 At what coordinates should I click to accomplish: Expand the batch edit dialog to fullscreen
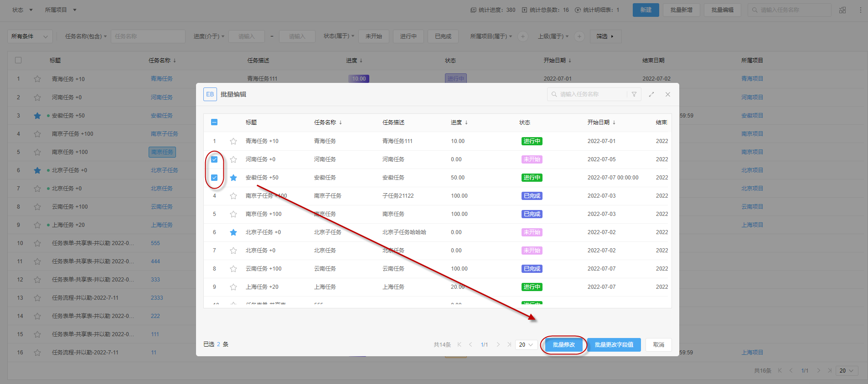click(651, 94)
